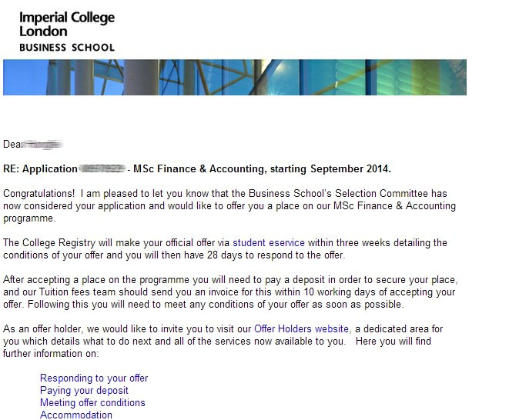
Task: Click the BUSINESS SCHOOL text under the logo
Action: pos(66,48)
